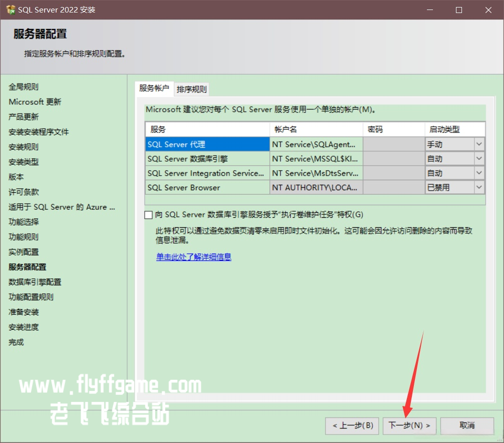
Task: Enable the volume maintenance task privilege checkbox
Action: [149, 215]
